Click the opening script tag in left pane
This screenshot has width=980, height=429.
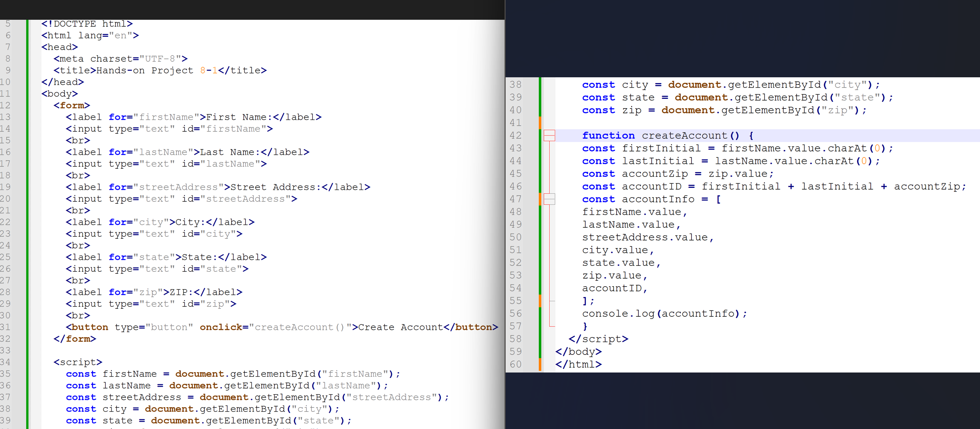click(x=78, y=362)
